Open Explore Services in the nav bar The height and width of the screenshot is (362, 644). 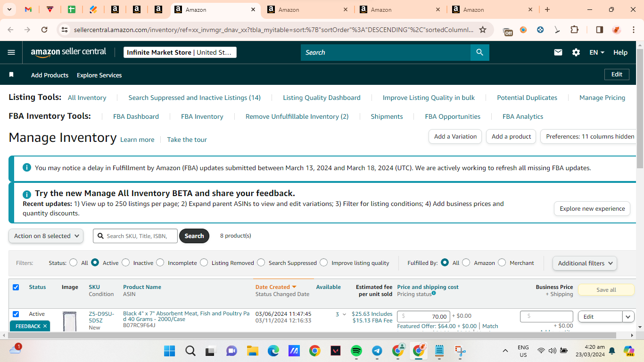(99, 75)
